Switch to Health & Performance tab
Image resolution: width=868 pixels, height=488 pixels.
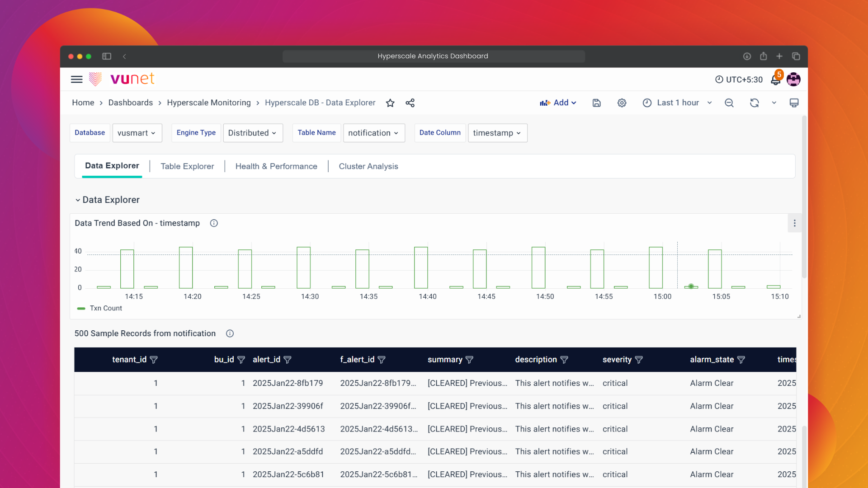coord(276,166)
